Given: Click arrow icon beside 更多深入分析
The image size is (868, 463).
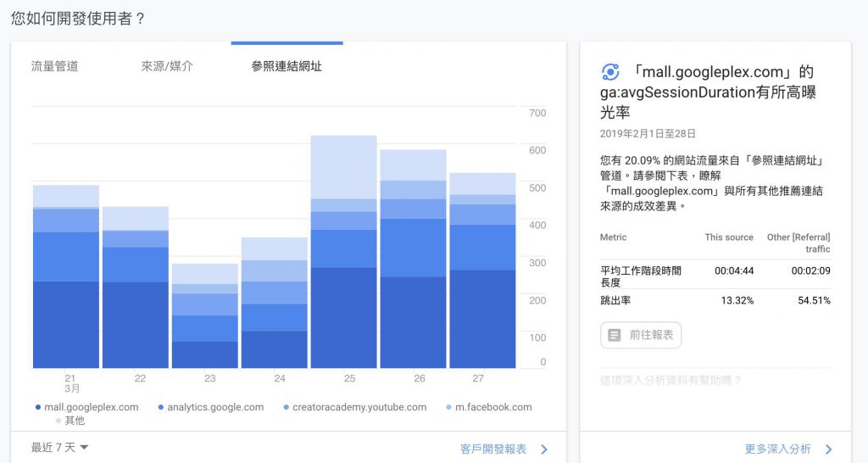Looking at the screenshot, I should [x=828, y=449].
